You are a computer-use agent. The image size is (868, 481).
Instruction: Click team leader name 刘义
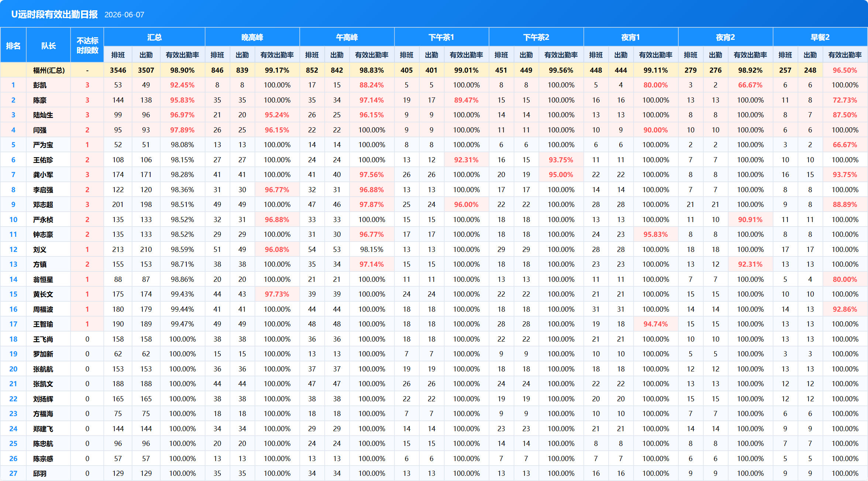click(40, 249)
